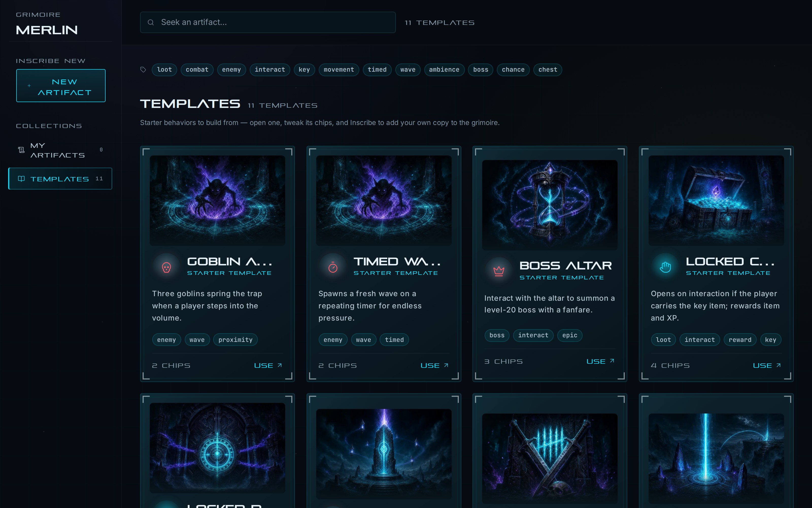Screen dimensions: 812x508
Task: Click the stopwatch icon on Timed Wave card
Action: (333, 267)
